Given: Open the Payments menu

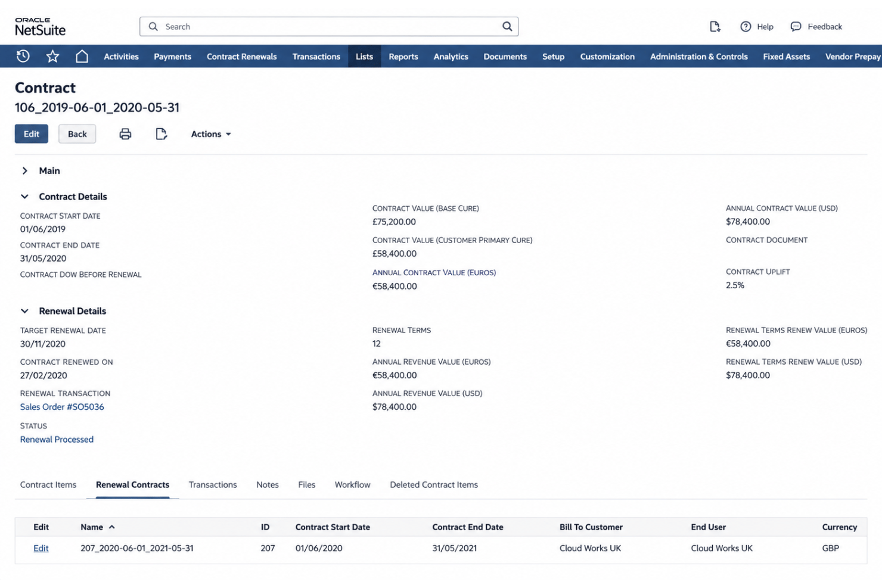Looking at the screenshot, I should click(172, 57).
